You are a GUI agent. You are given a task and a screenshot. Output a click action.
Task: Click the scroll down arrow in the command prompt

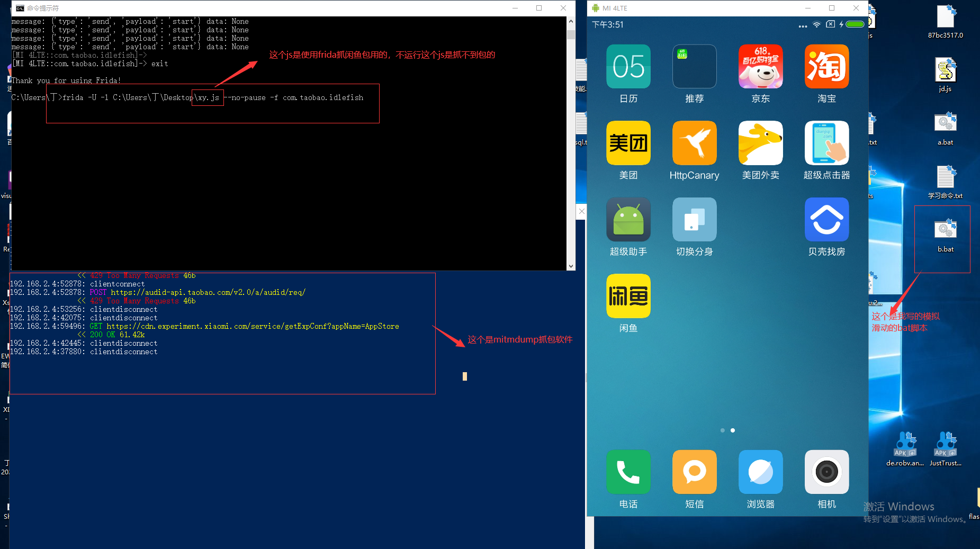(571, 266)
